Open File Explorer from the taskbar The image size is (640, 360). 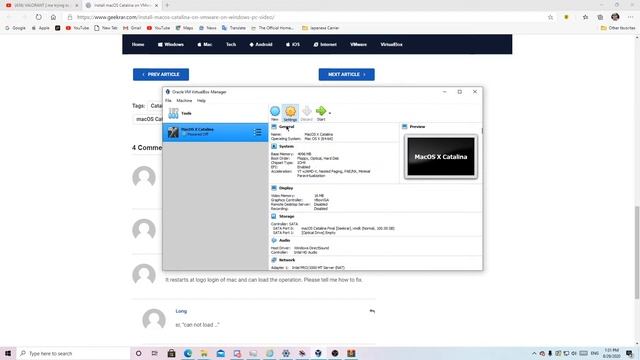[x=204, y=353]
